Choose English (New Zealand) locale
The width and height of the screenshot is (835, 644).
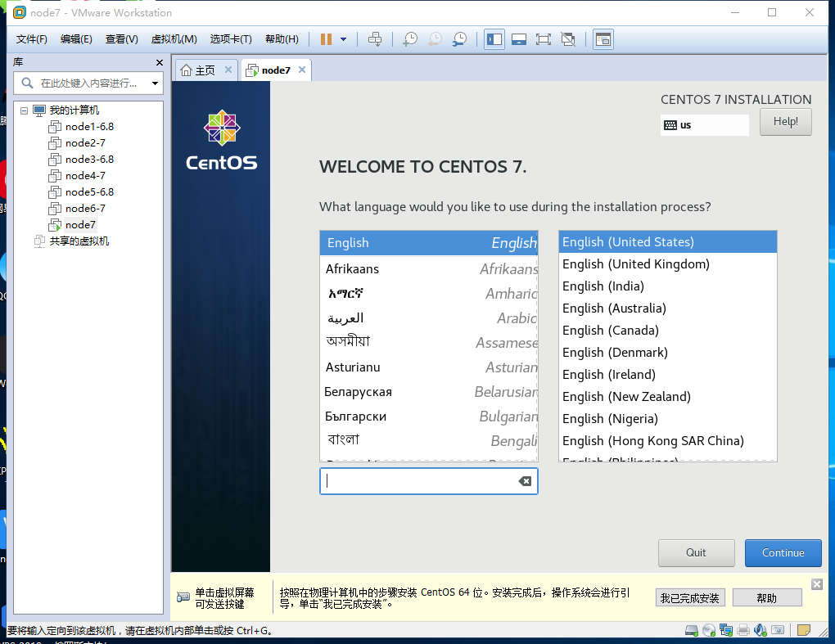[x=668, y=397]
